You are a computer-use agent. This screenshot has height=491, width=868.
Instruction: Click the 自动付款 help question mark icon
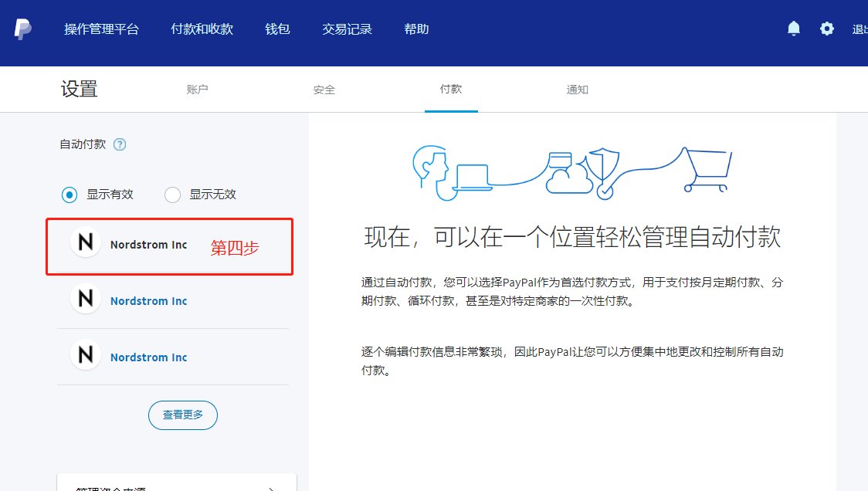(120, 144)
